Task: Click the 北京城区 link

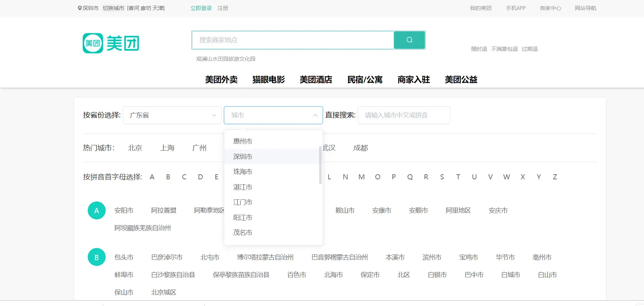Action: click(x=164, y=292)
